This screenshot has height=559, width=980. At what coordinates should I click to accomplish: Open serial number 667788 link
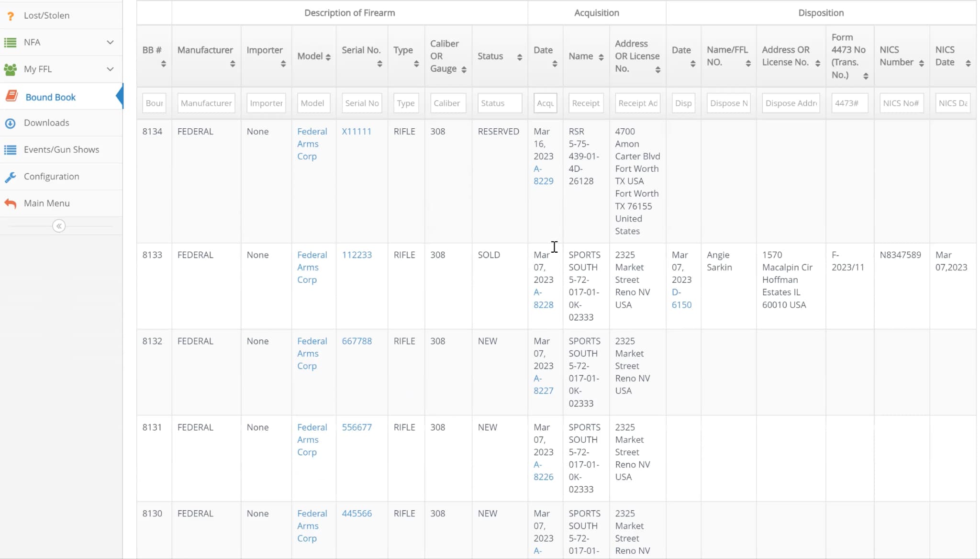[357, 341]
